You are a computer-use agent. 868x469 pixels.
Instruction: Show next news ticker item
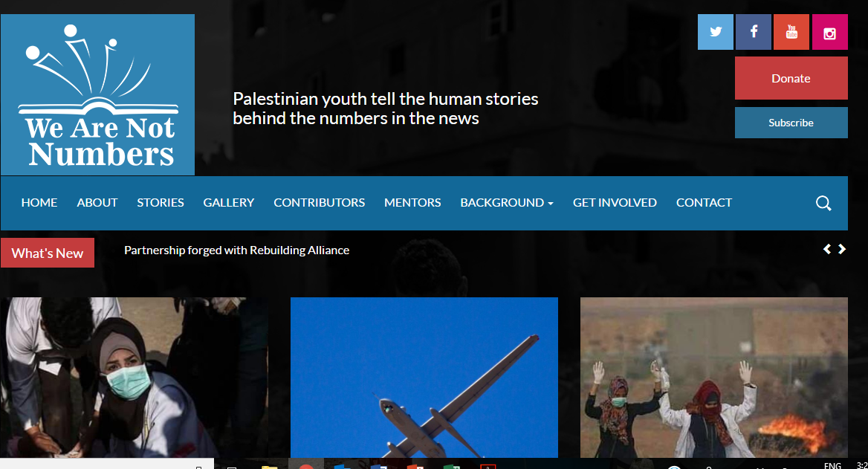(x=842, y=249)
